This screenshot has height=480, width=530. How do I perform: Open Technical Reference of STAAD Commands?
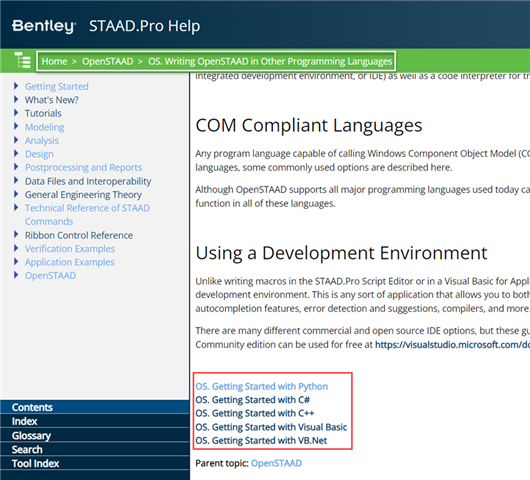point(87,215)
